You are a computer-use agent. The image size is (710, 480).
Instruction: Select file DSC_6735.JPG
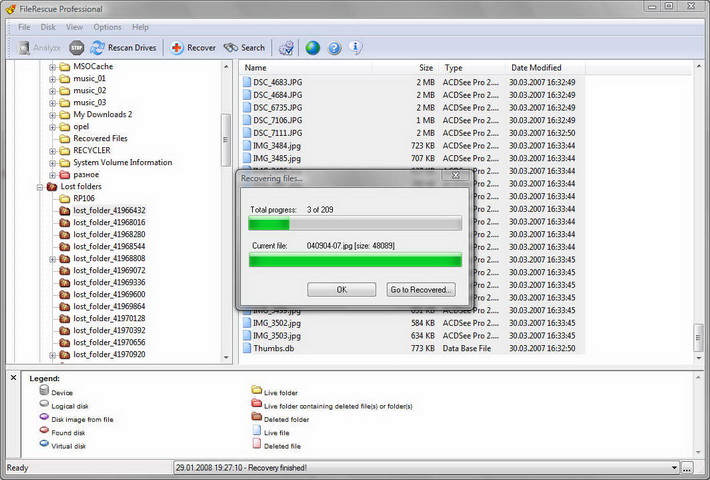pos(278,107)
